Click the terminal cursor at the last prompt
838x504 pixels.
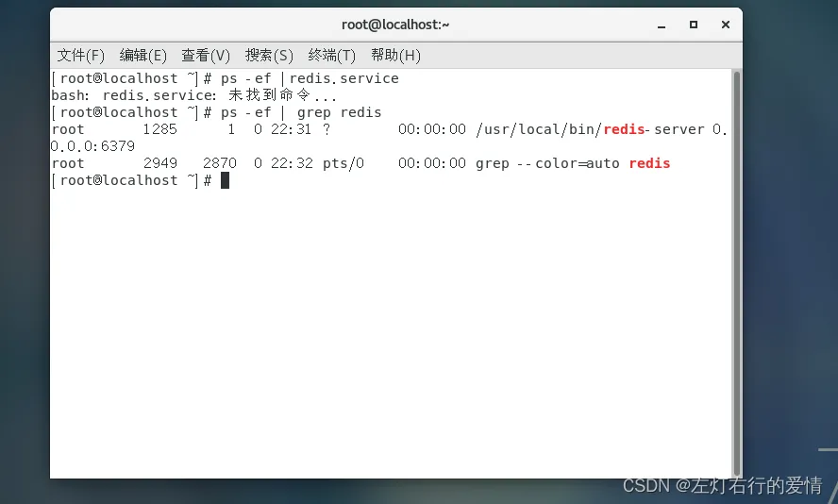point(225,180)
